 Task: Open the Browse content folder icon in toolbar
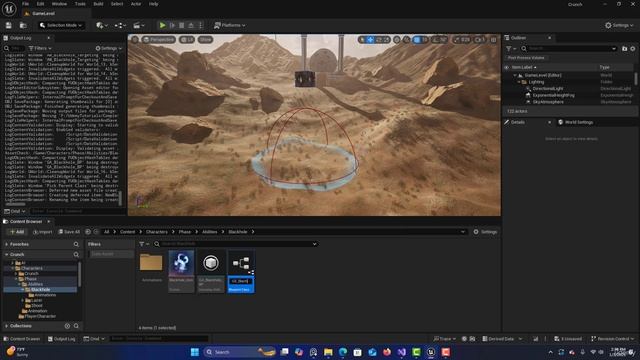[23, 25]
